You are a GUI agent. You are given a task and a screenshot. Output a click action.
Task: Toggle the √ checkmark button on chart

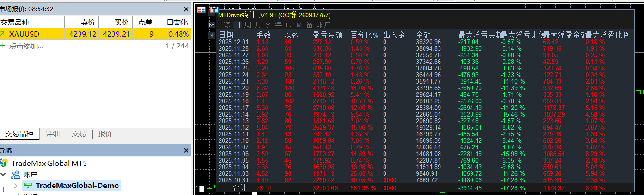[x=212, y=35]
